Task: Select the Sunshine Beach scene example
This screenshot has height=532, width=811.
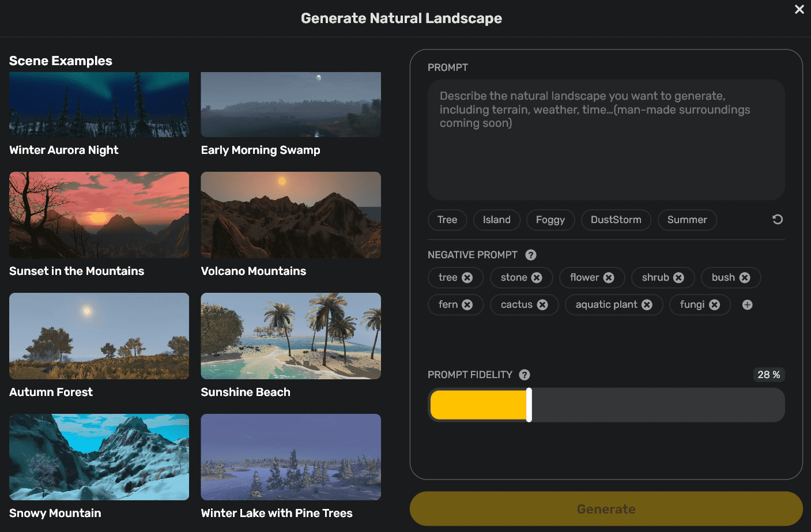Action: pyautogui.click(x=291, y=336)
